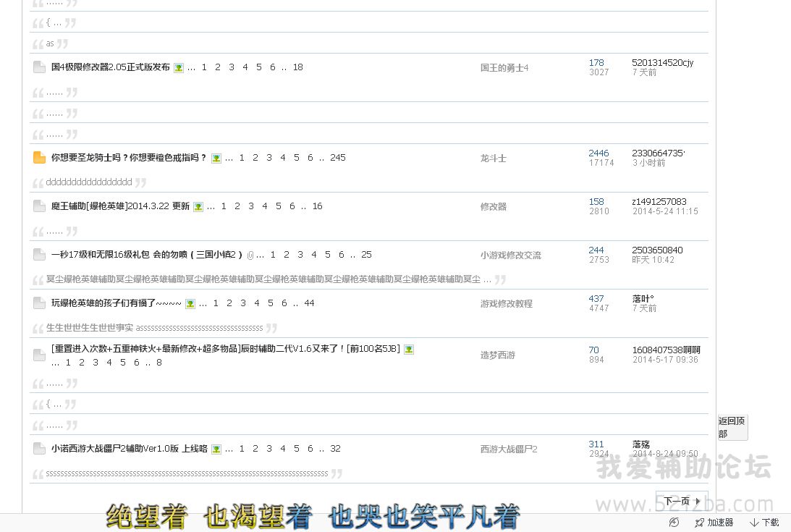
Task: Open reply count 158 link
Action: [596, 201]
